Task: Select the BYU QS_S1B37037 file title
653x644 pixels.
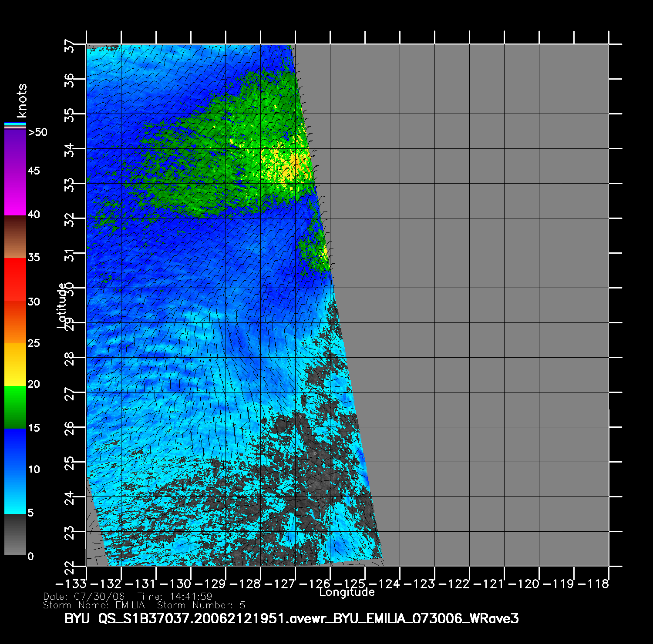Action: click(x=291, y=619)
